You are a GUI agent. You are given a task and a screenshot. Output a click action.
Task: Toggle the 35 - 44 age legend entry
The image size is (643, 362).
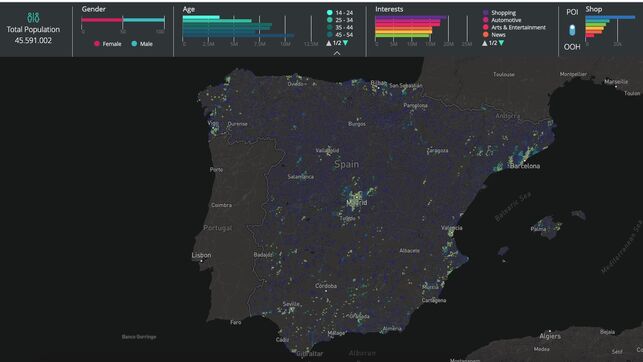[340, 27]
